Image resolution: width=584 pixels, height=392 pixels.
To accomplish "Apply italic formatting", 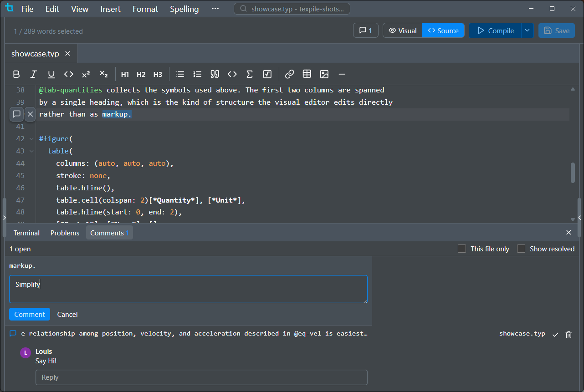I will [x=33, y=74].
